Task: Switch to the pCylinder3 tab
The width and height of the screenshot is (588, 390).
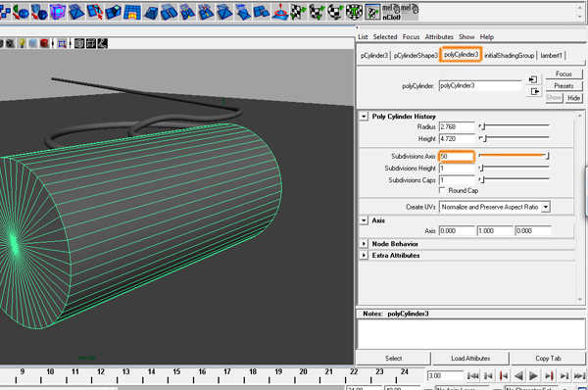Action: pos(374,56)
